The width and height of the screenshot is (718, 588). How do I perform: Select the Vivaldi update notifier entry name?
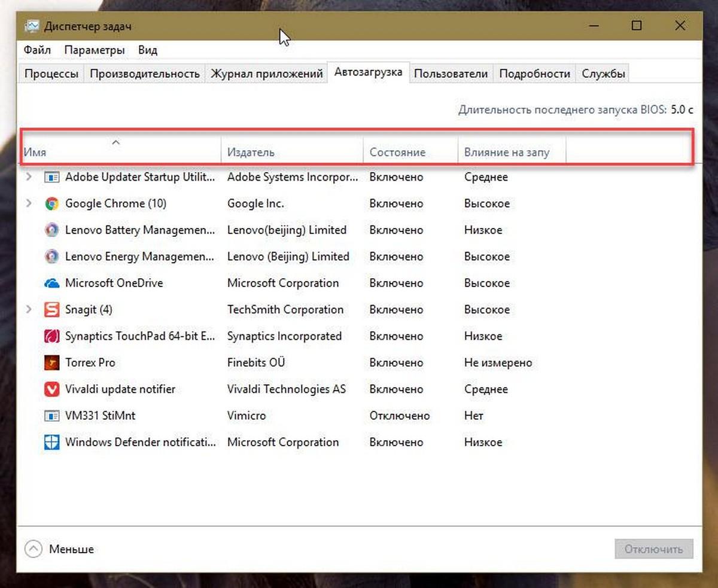pos(120,389)
